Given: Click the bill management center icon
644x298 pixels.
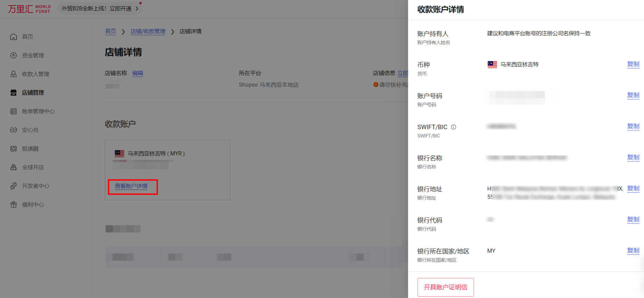Looking at the screenshot, I should click(x=13, y=111).
